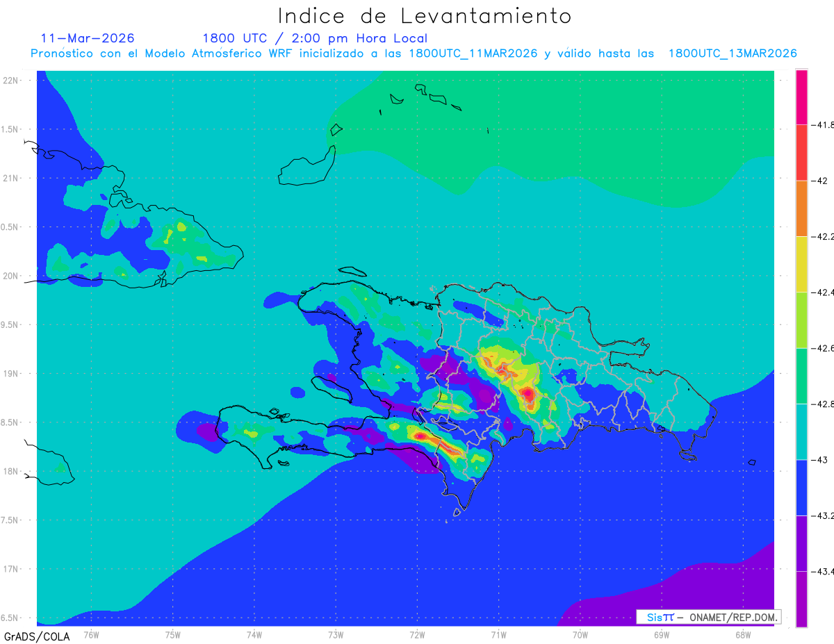834x644 pixels.
Task: Click the "Pronostico con el Modelo Atmosferico WRF" line
Action: pyautogui.click(x=414, y=53)
